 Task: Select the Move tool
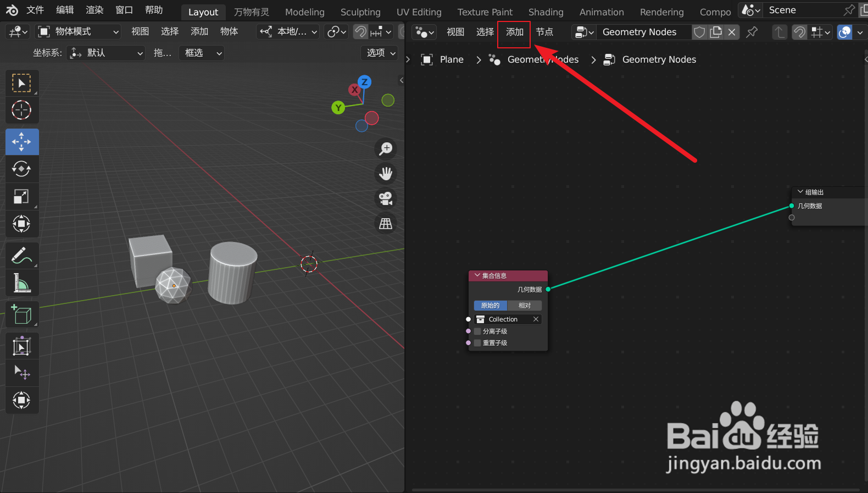(22, 142)
